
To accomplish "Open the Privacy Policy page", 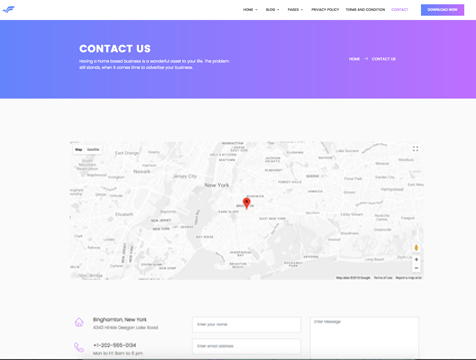I will tap(325, 10).
